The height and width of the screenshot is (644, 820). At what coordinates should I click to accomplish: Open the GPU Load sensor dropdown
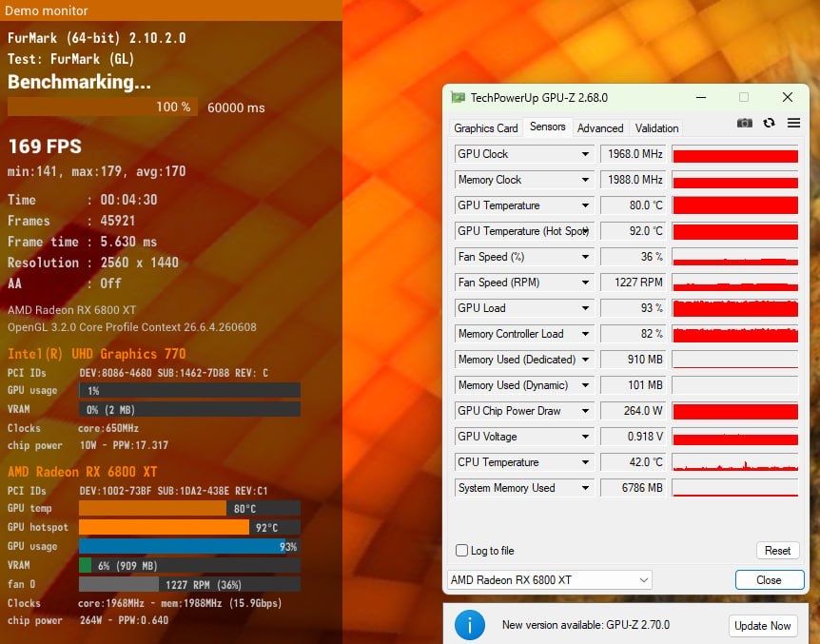click(585, 308)
